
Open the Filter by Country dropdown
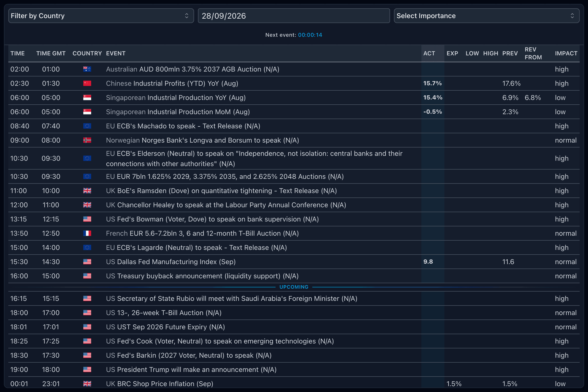click(101, 16)
